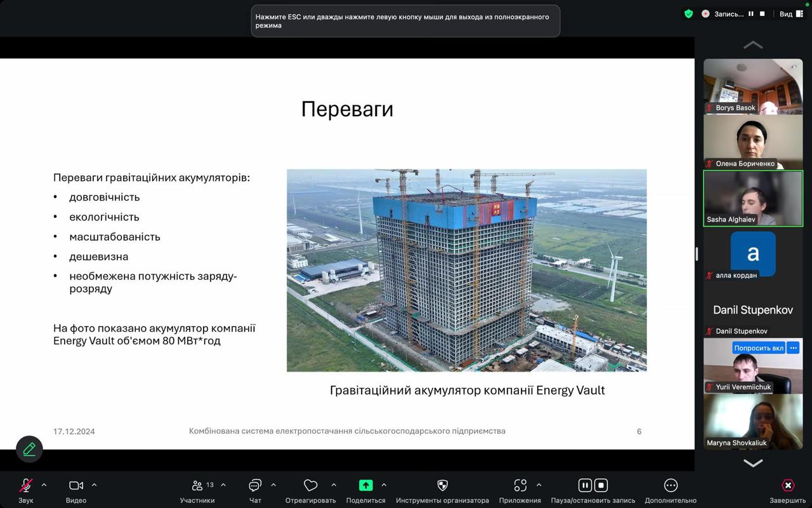Click the slide title Переваги
Screen dimensions: 812x508
[x=347, y=109]
